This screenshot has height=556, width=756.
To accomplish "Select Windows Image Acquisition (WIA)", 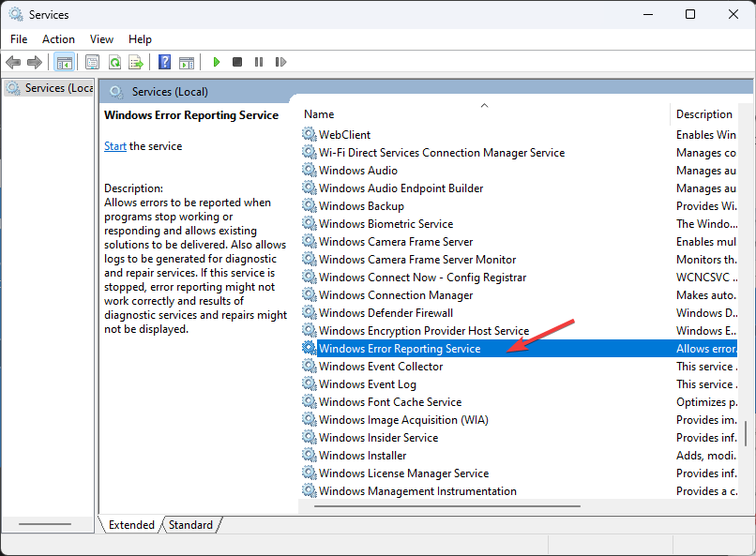I will [520, 420].
